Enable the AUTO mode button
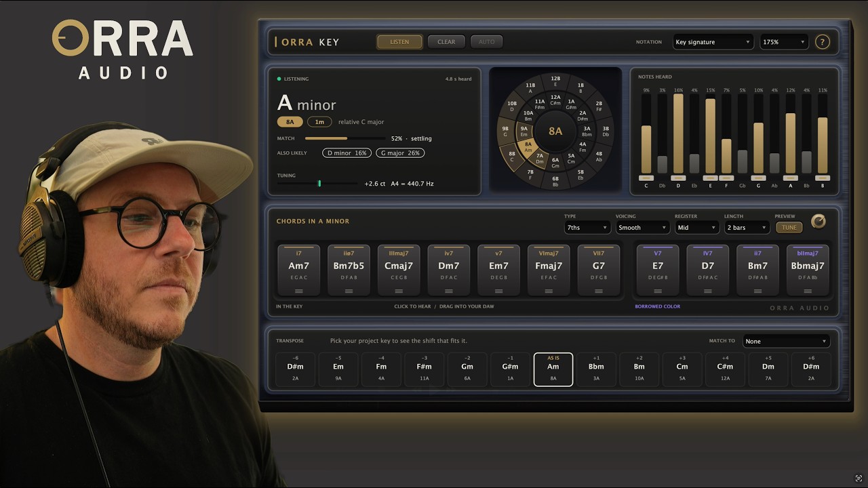Viewport: 868px width, 488px height. [x=486, y=42]
